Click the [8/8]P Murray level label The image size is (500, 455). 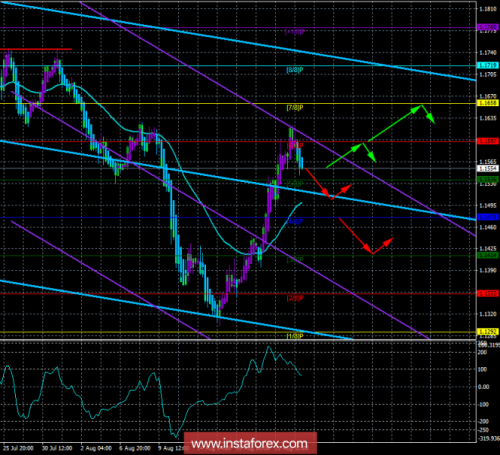pos(295,70)
